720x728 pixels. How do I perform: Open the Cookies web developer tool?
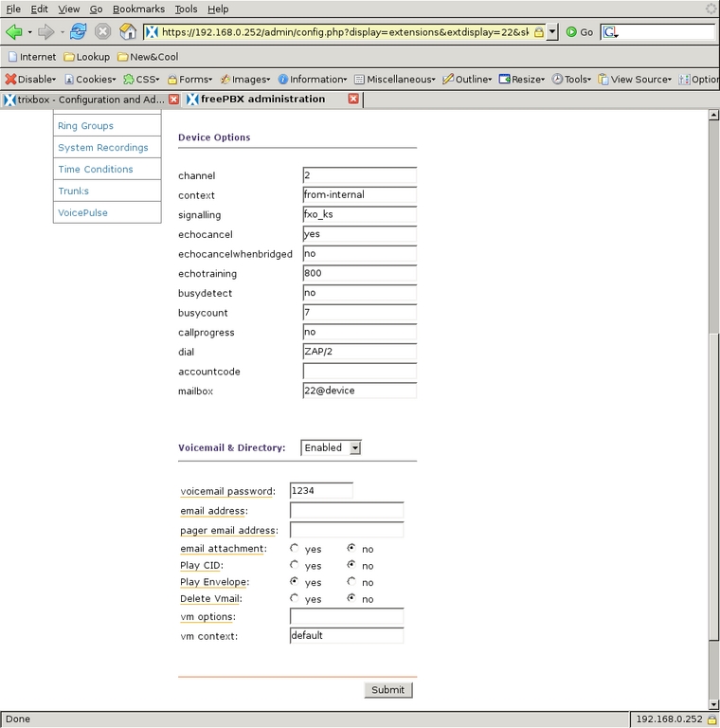(90, 80)
